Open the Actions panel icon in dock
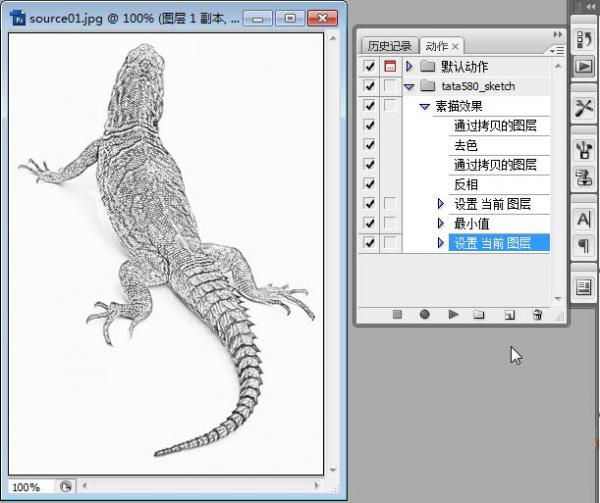600x503 pixels. coord(583,66)
